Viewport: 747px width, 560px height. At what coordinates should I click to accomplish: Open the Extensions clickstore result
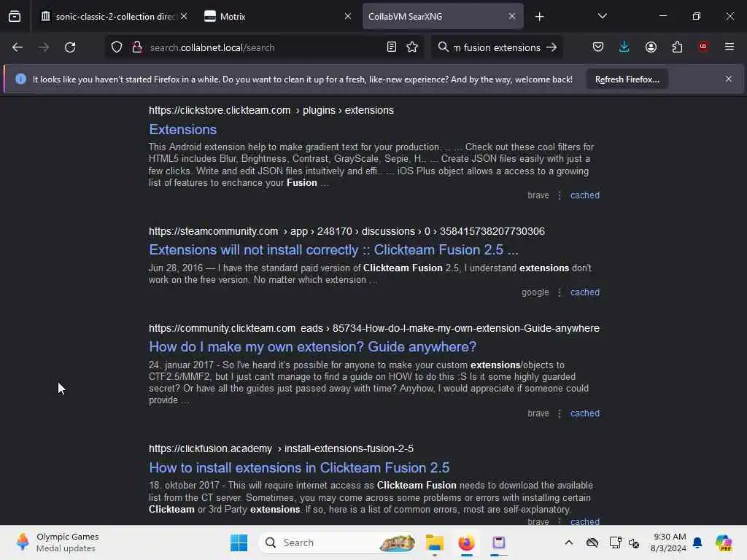(183, 130)
